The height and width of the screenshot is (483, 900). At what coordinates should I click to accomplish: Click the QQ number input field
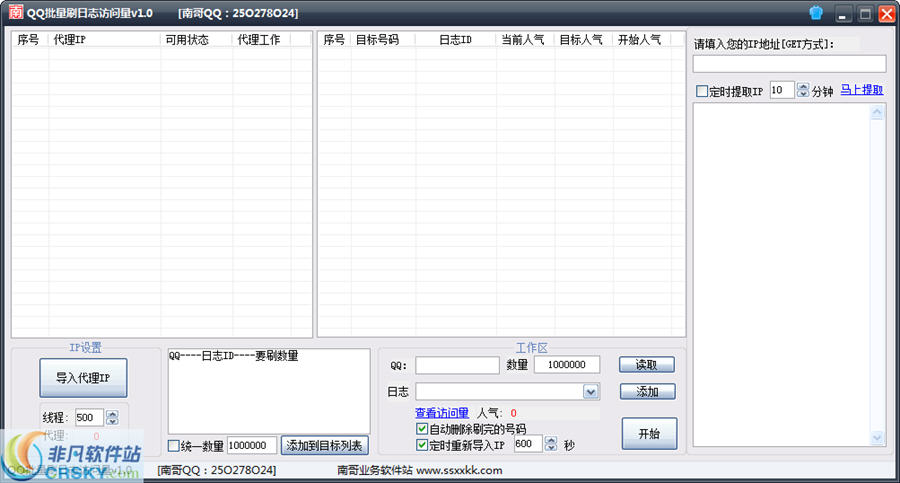pyautogui.click(x=457, y=365)
